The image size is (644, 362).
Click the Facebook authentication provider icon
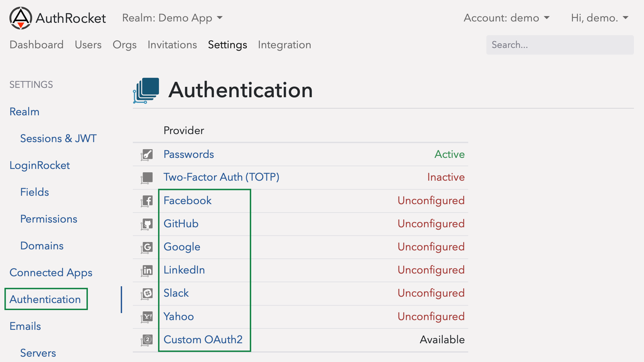pos(147,200)
